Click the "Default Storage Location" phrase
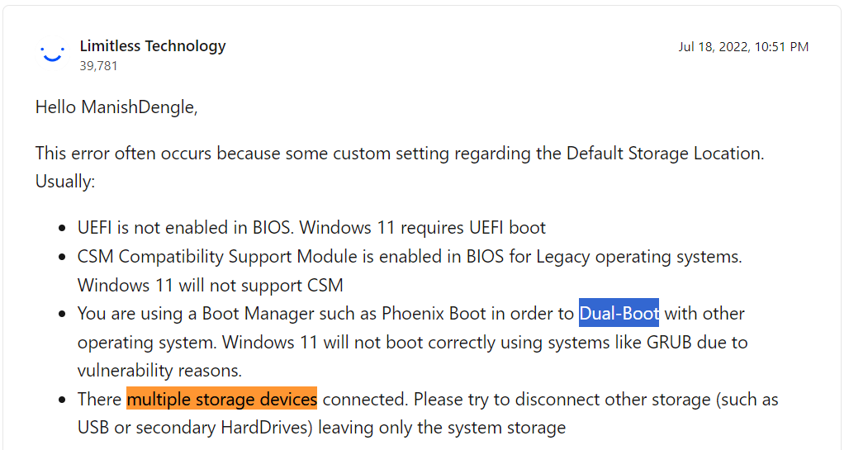Viewport: 868px width, 450px height. tap(663, 153)
